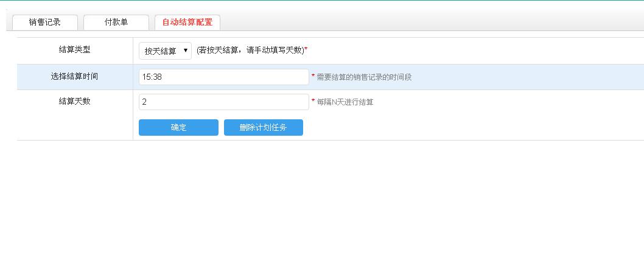Click the 选择结算时间 row label
The width and height of the screenshot is (644, 269).
74,77
